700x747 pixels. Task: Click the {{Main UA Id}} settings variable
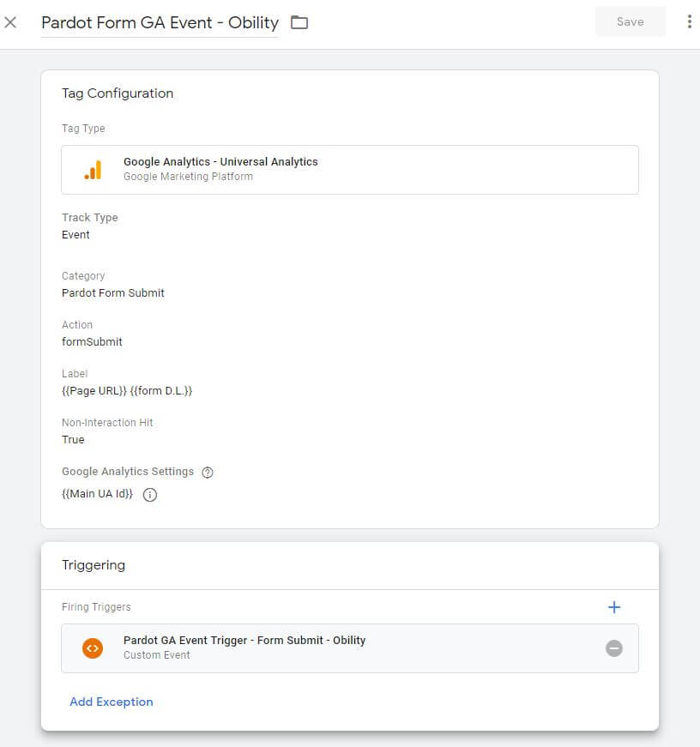(97, 494)
